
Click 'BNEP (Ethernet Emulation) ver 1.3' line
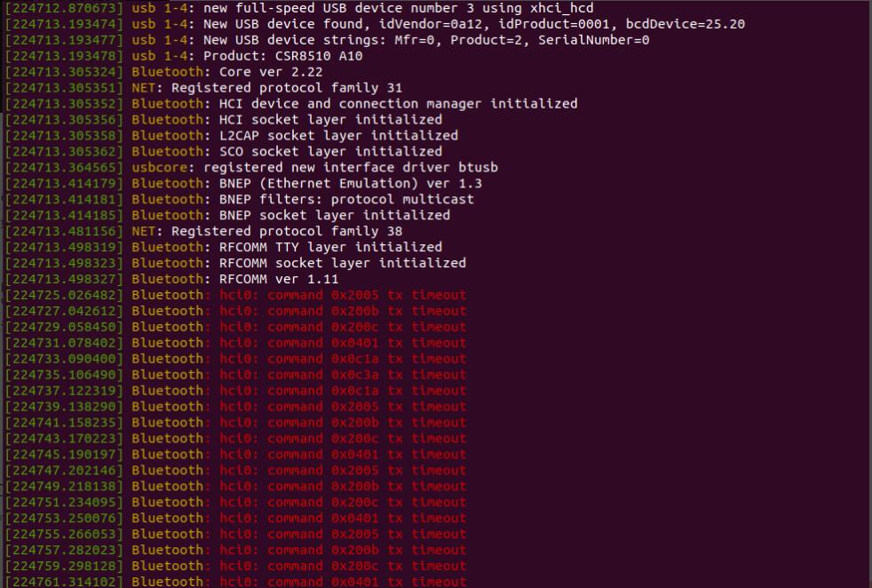(x=351, y=183)
